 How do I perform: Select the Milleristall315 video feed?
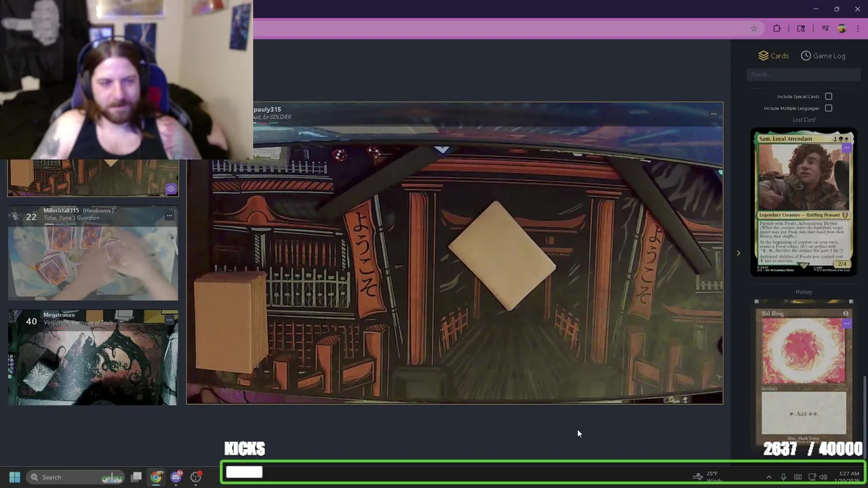click(x=93, y=253)
